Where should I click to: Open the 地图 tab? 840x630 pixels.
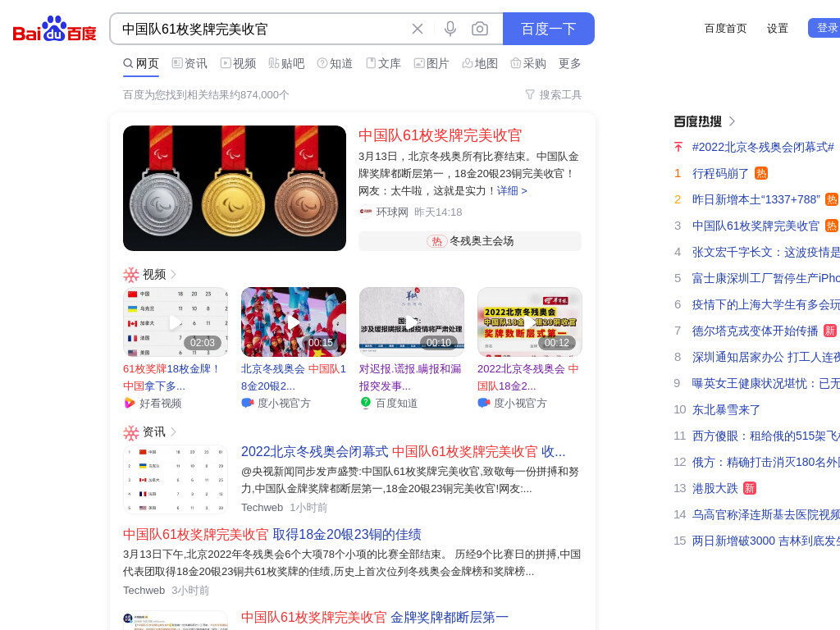pos(480,63)
